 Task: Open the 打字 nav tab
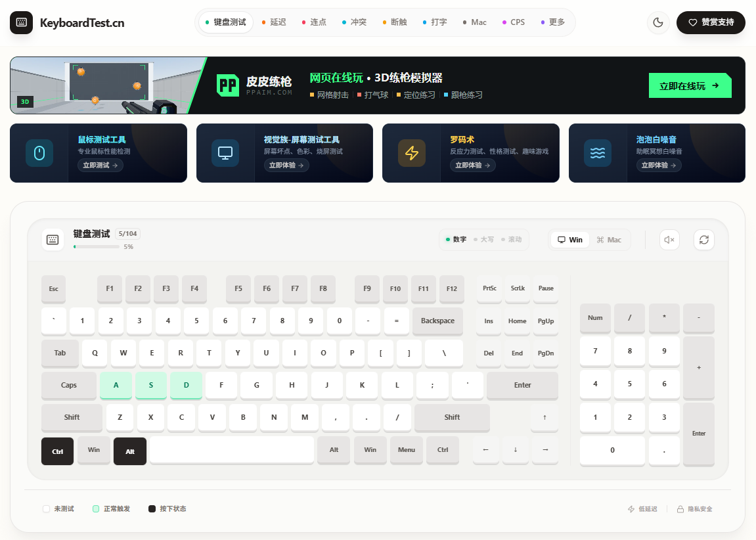point(435,22)
